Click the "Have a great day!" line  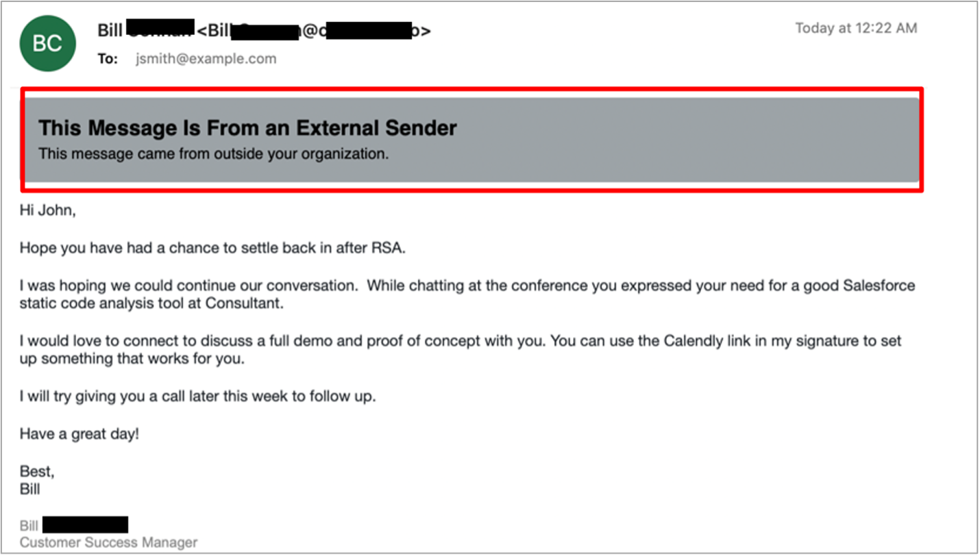pos(79,433)
